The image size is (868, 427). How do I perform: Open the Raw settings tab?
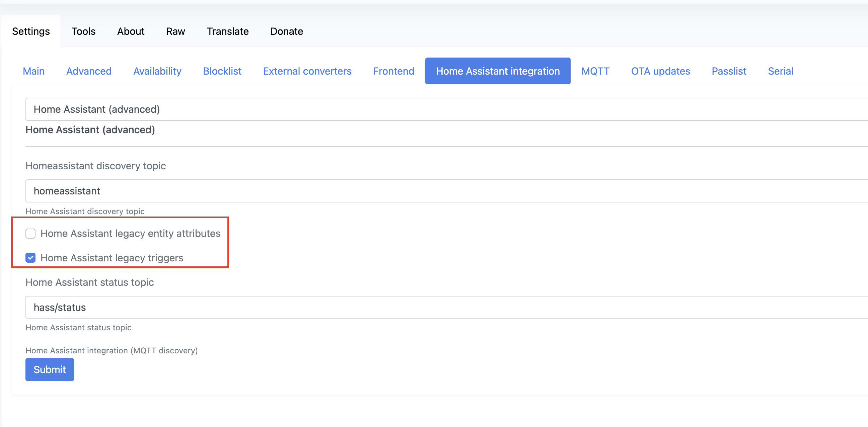point(175,31)
